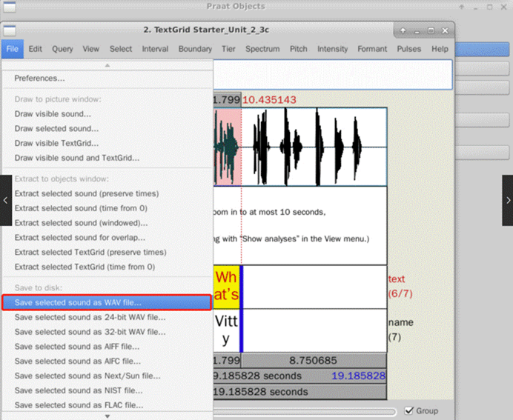Click the shade-up arrow of TextGrid window
Viewport: 513px width, 420px height.
(403, 30)
